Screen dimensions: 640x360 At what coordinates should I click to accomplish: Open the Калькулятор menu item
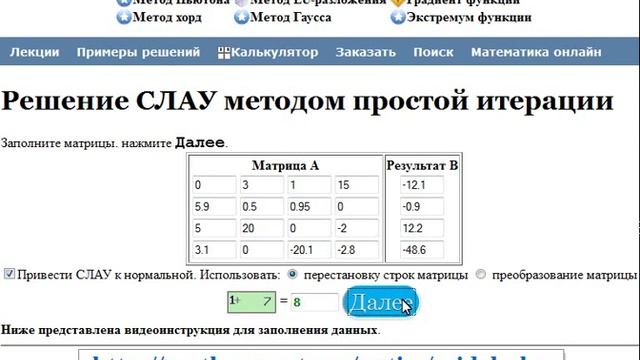[x=275, y=52]
